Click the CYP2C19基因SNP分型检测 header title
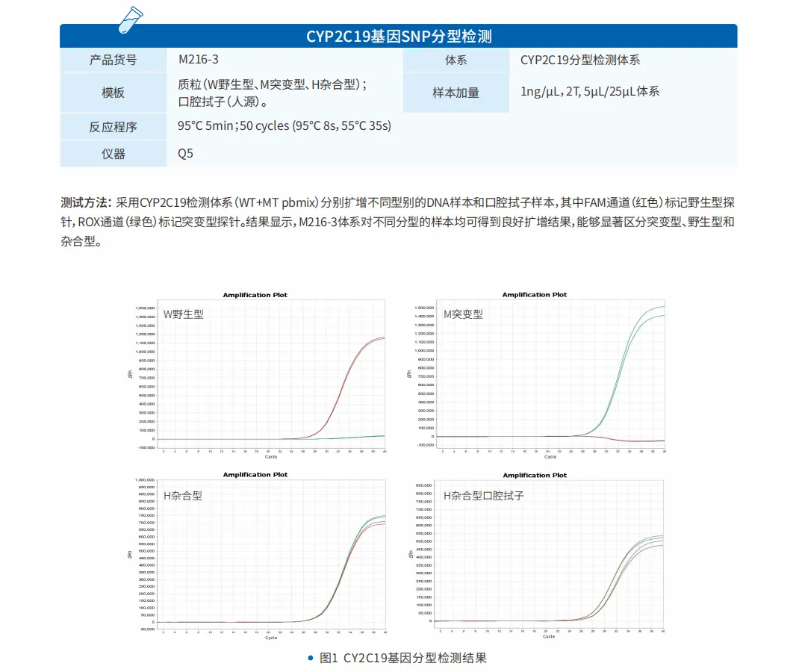 point(399,37)
